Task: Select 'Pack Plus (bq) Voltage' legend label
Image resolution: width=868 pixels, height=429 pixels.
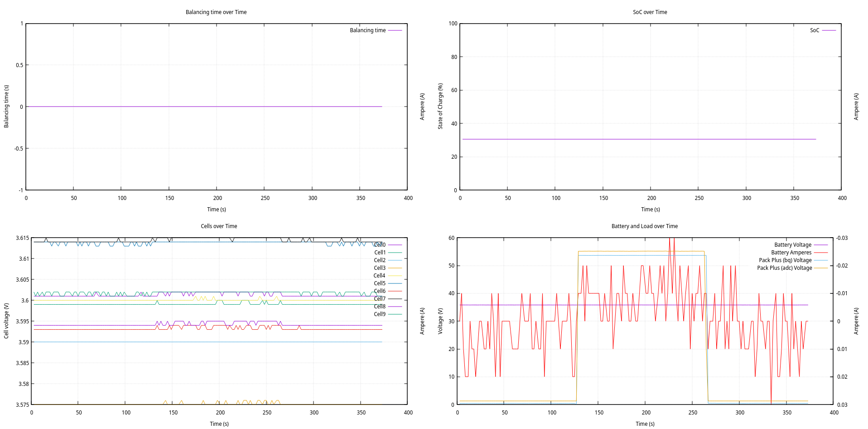Action: tap(785, 260)
